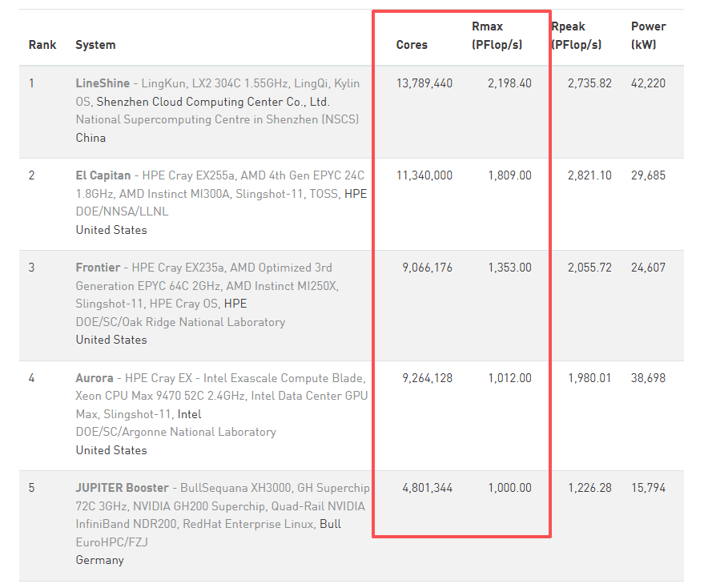Click the EuroHPC/FZJ site link
This screenshot has width=708, height=588.
pyautogui.click(x=111, y=542)
